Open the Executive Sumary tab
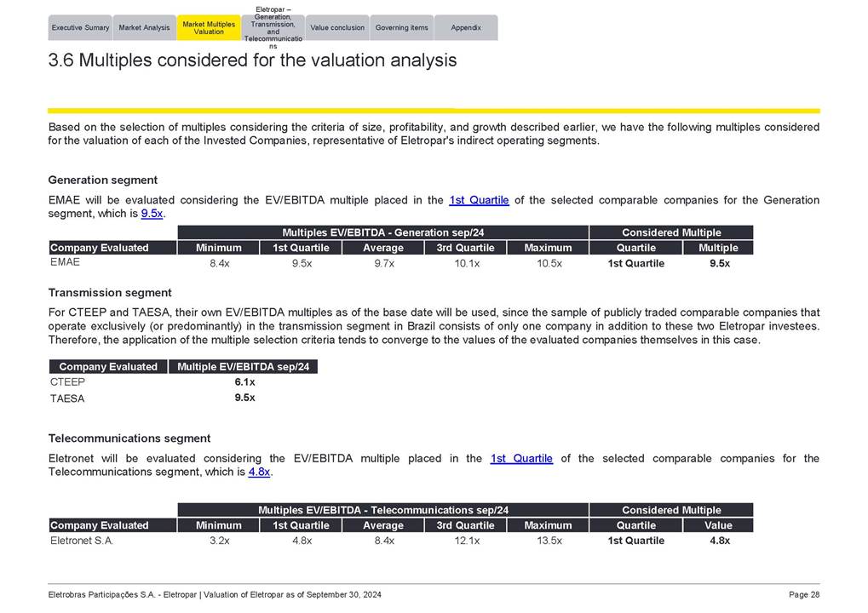The image size is (868, 613). (80, 28)
